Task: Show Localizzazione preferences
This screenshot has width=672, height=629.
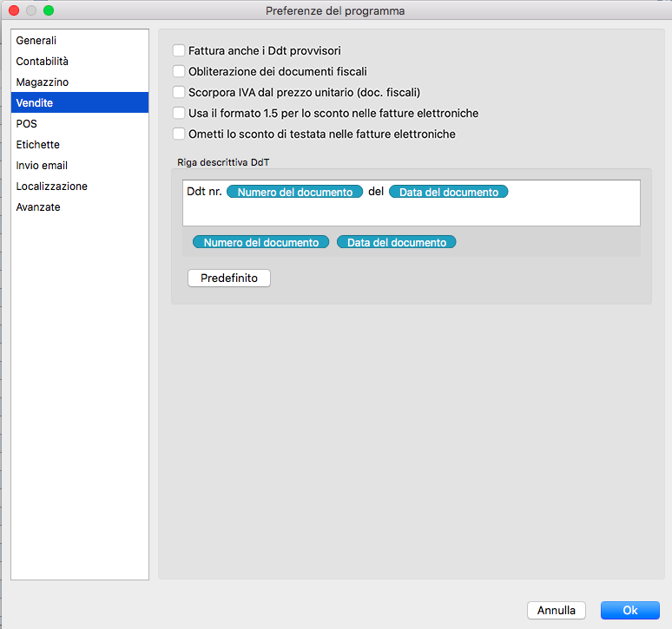Action: point(52,187)
